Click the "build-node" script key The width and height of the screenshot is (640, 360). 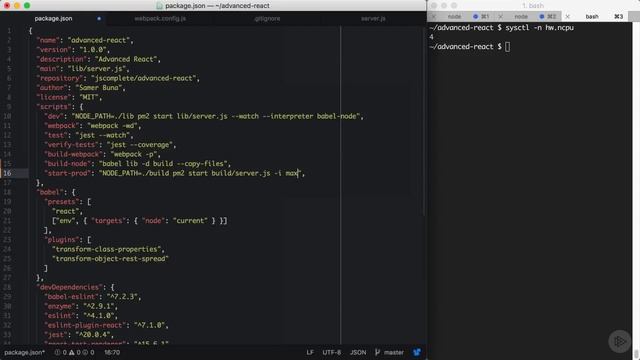pyautogui.click(x=67, y=164)
